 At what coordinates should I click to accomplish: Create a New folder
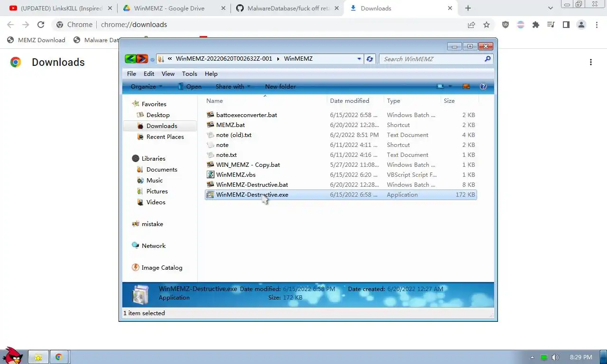click(280, 86)
